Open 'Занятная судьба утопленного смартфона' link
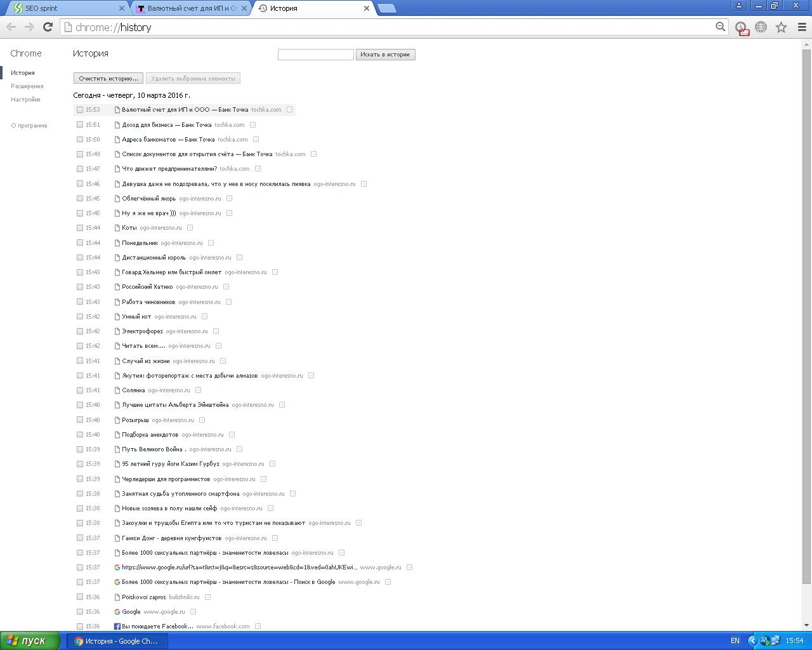Image resolution: width=812 pixels, height=650 pixels. coord(181,494)
